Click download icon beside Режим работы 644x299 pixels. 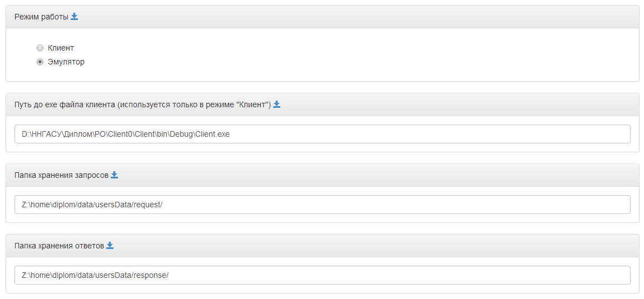click(74, 17)
